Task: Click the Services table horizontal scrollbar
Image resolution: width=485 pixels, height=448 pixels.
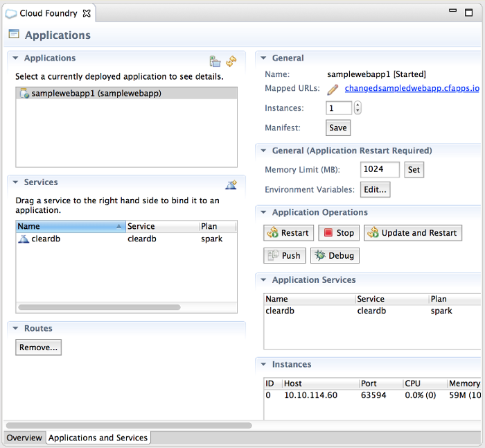Action: click(x=99, y=307)
